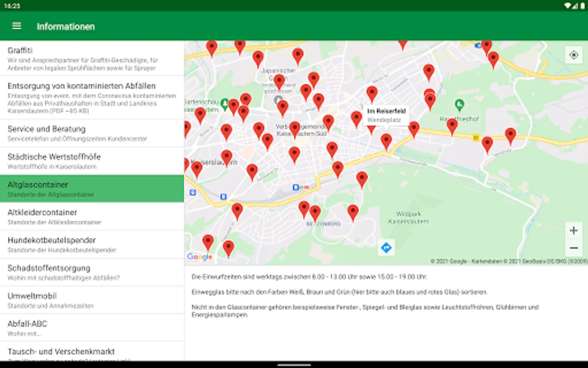Open the hamburger navigation menu
Viewport: 588px width, 368px height.
click(x=17, y=26)
